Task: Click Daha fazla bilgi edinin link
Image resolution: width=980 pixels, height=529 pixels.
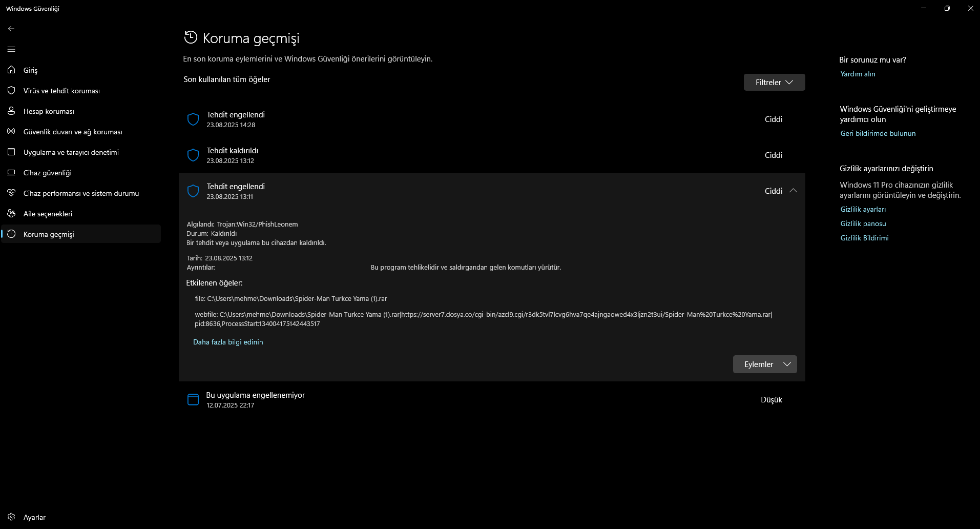Action: click(228, 342)
